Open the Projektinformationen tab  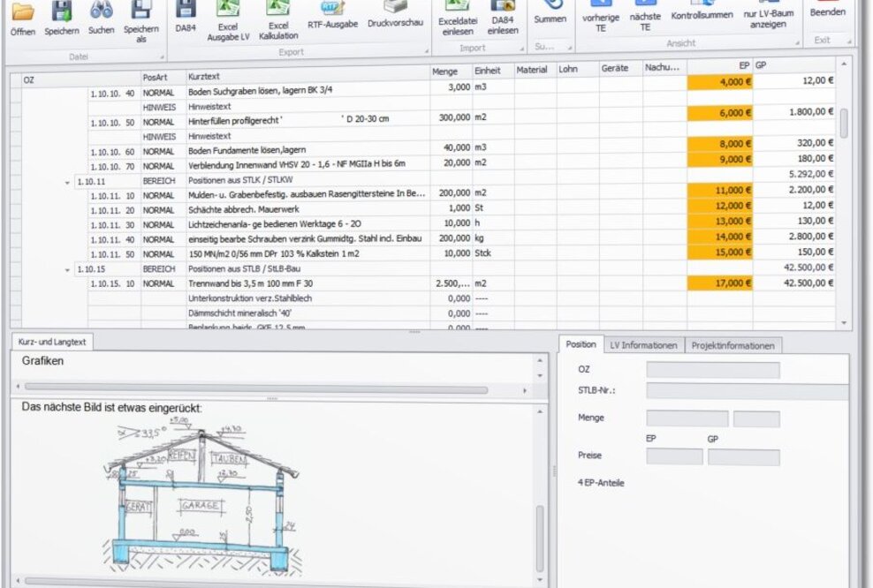pyautogui.click(x=733, y=345)
